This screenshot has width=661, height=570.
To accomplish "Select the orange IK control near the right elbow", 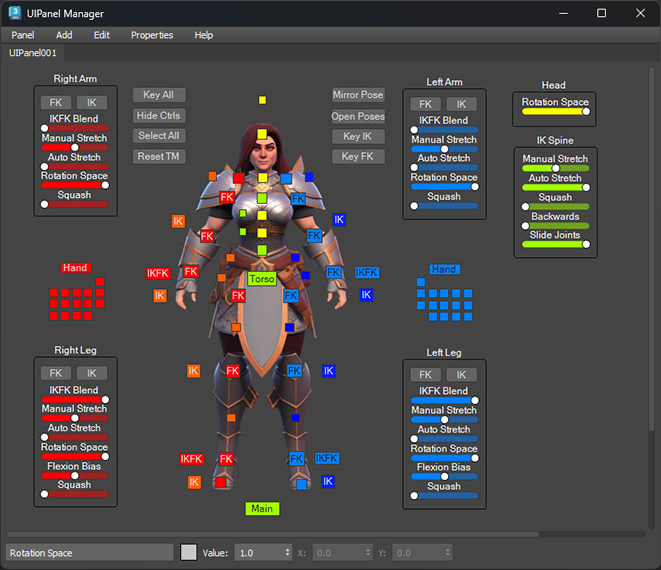I will 178,221.
